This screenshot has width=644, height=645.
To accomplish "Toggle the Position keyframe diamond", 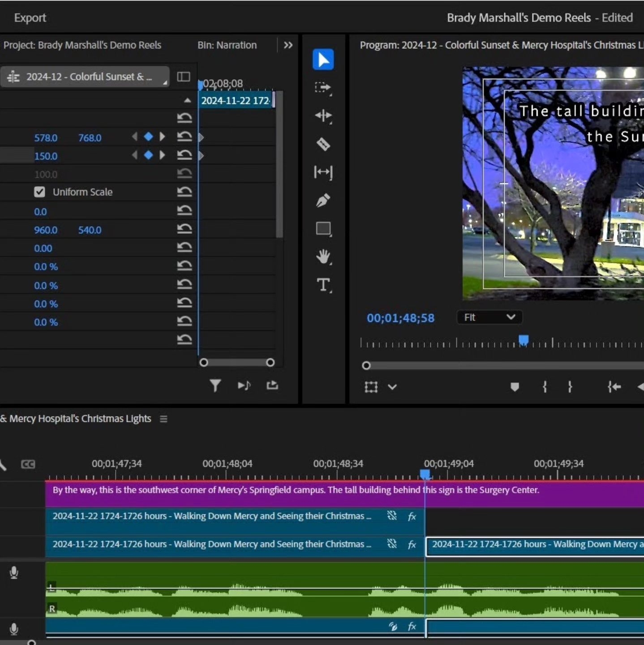I will click(x=148, y=137).
